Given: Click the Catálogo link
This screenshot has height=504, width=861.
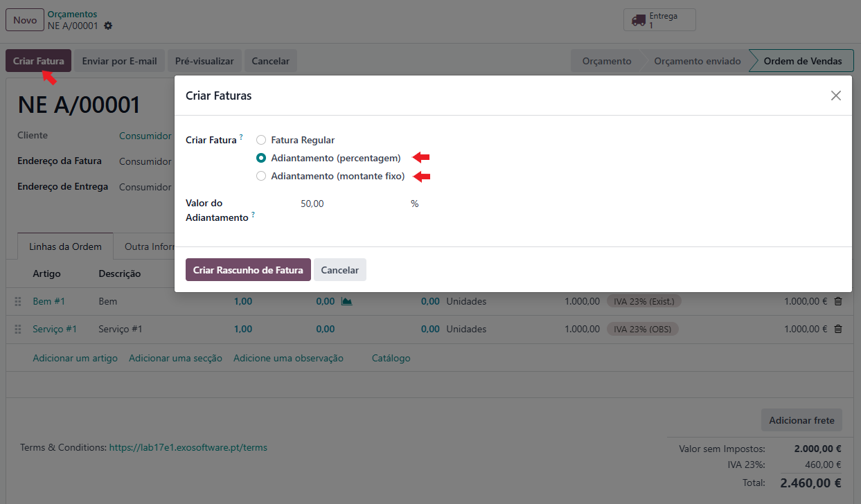Looking at the screenshot, I should pyautogui.click(x=391, y=358).
